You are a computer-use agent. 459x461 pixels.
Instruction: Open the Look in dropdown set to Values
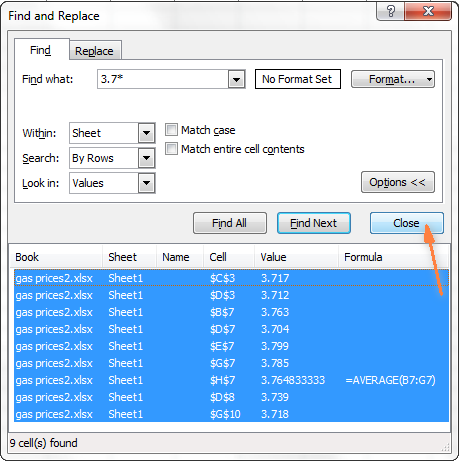112,183
